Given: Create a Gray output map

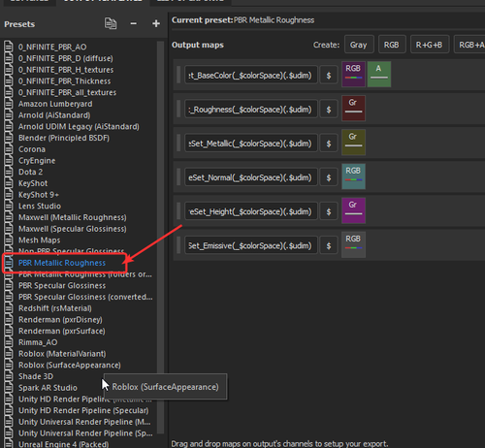Looking at the screenshot, I should coord(359,45).
